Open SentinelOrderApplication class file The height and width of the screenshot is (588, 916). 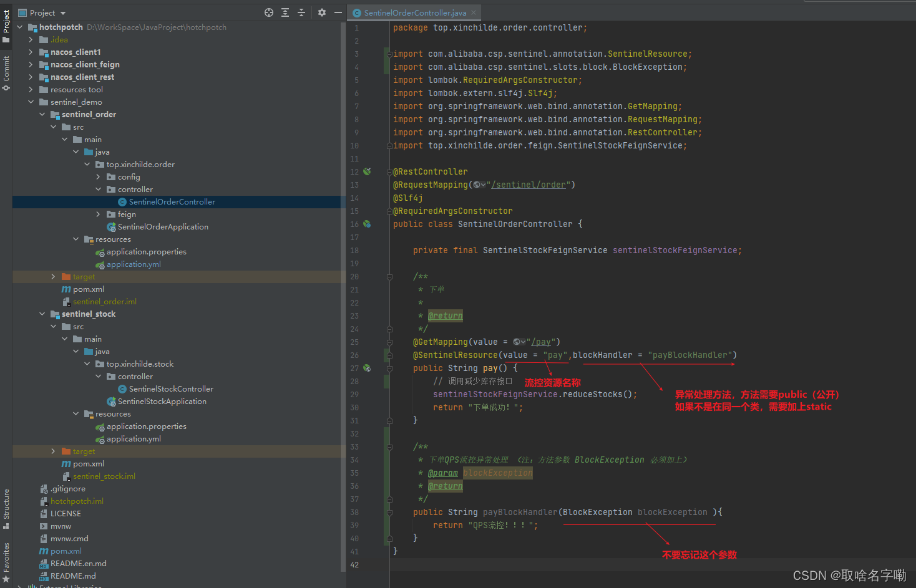163,227
